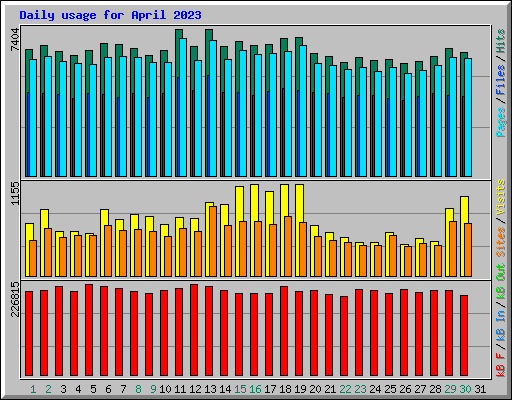This screenshot has width=512, height=400.
Task: Click the red kB bar for day 30
Action: click(x=464, y=335)
